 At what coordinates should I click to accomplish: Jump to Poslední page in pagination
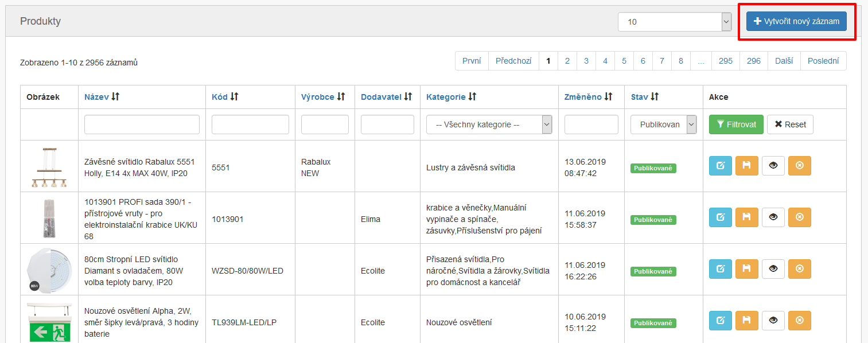(823, 61)
